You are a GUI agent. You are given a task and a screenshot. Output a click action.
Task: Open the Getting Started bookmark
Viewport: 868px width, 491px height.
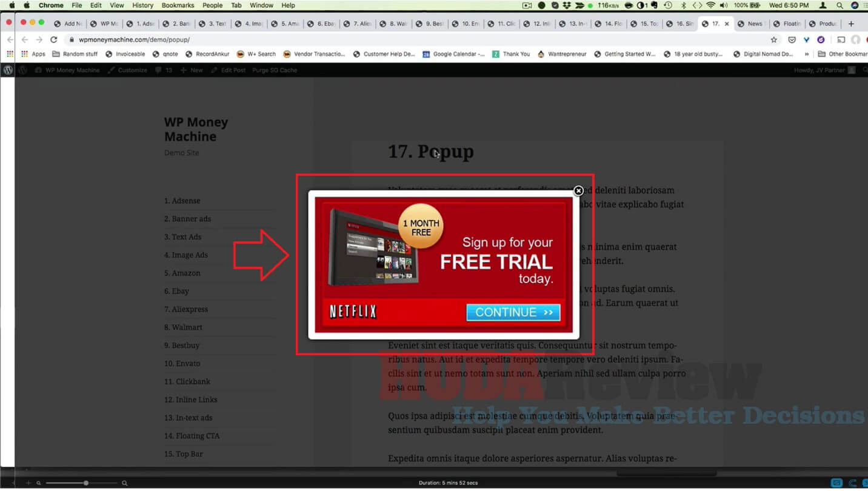625,54
